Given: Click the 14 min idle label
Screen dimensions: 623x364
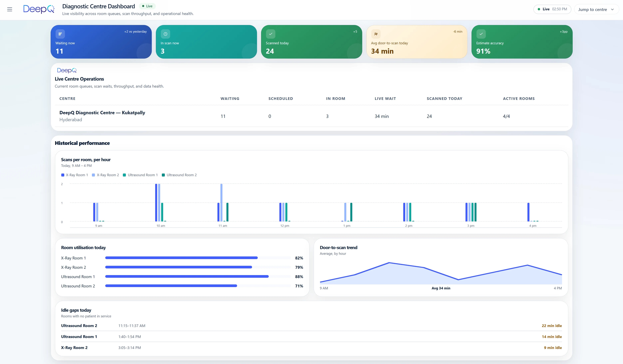Looking at the screenshot, I should tap(552, 337).
